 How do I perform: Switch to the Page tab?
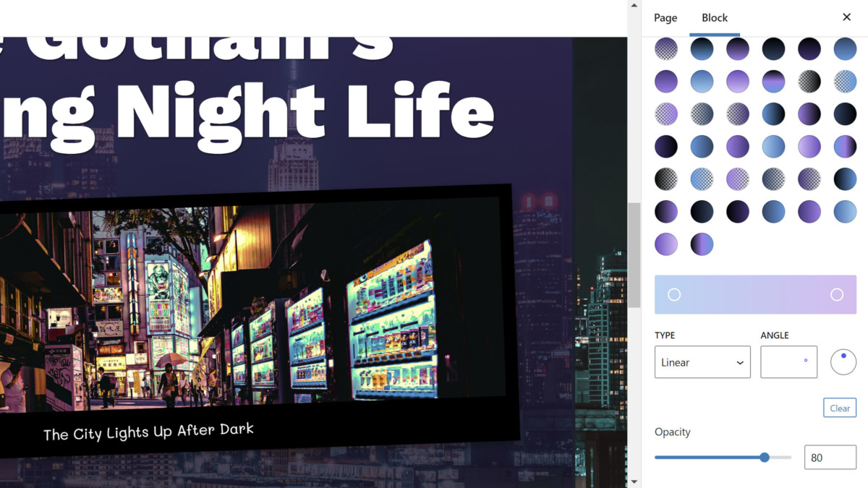665,18
